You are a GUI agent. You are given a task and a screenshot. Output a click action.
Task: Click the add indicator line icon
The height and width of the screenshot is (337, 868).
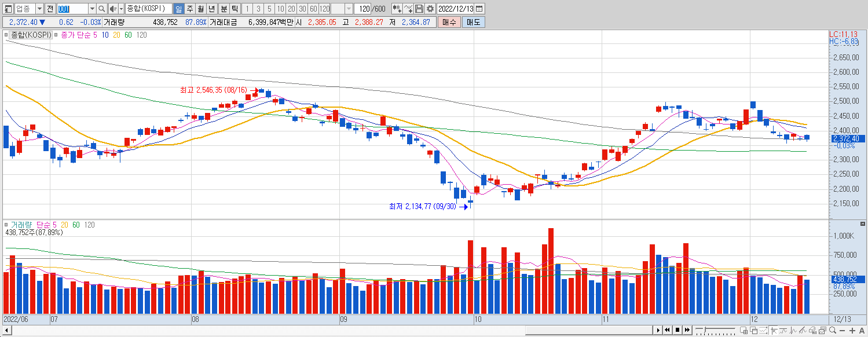[x=408, y=9]
